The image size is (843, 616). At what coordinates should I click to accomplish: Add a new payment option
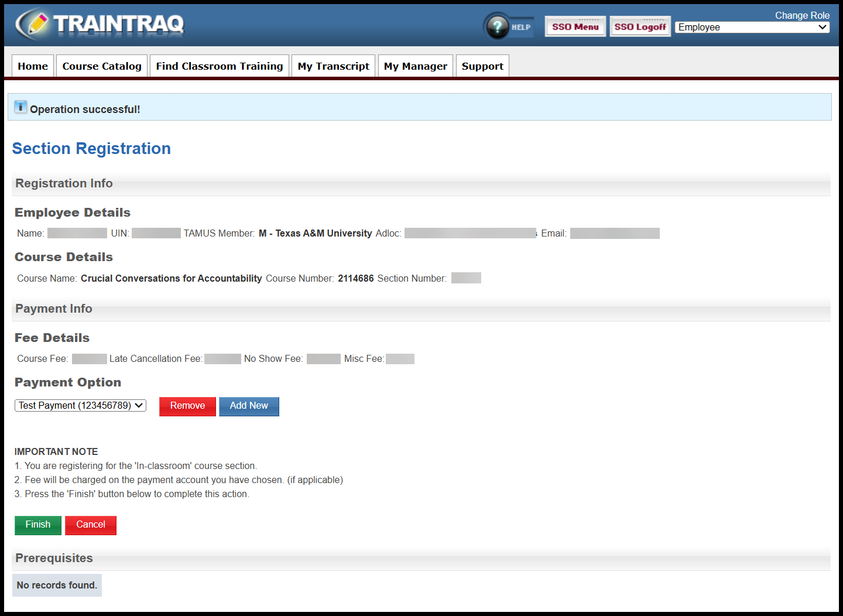coord(249,406)
